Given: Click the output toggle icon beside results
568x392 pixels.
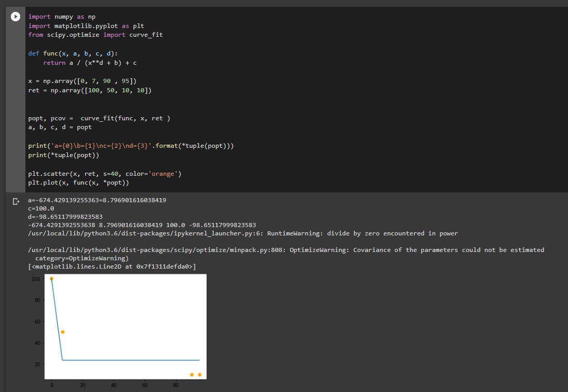Looking at the screenshot, I should (x=16, y=201).
